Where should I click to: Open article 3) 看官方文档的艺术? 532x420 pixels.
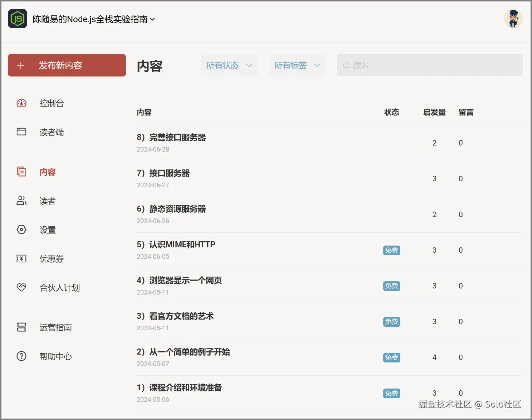(x=175, y=316)
